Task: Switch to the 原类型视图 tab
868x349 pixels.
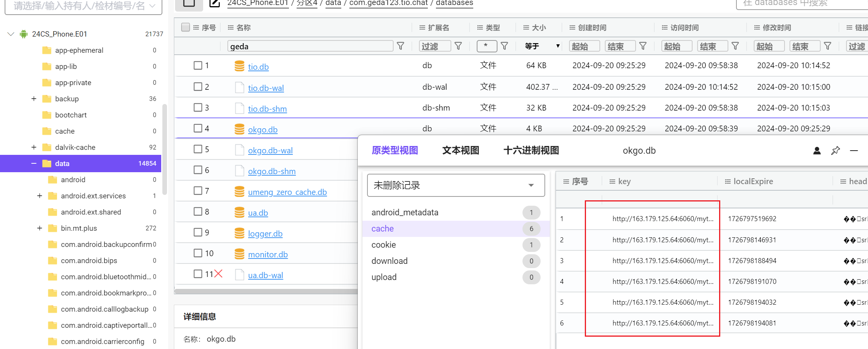Action: (395, 150)
